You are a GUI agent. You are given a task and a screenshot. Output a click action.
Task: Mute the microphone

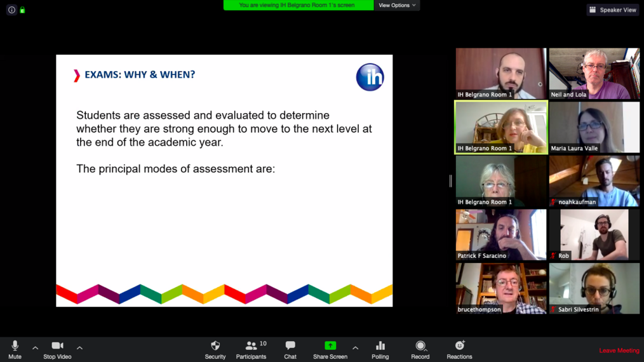(x=15, y=350)
